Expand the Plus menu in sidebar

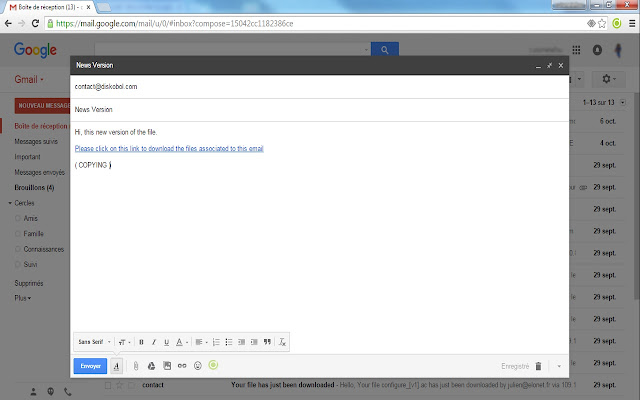click(x=23, y=298)
